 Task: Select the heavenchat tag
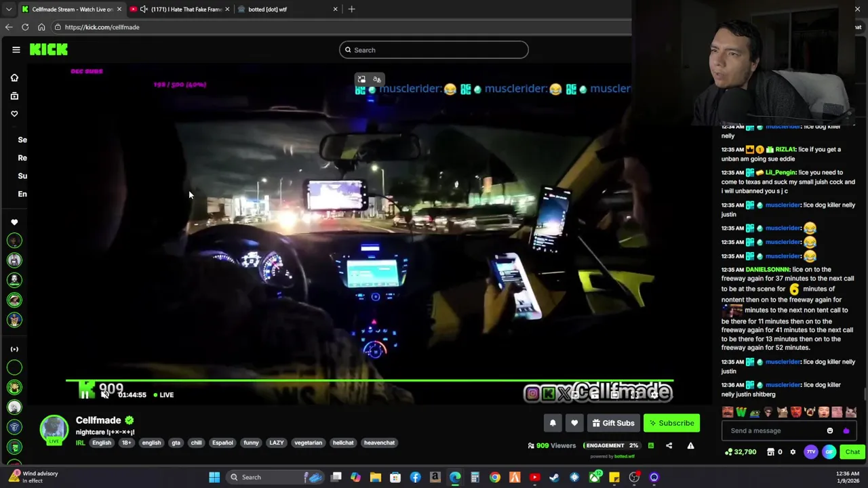click(x=379, y=443)
